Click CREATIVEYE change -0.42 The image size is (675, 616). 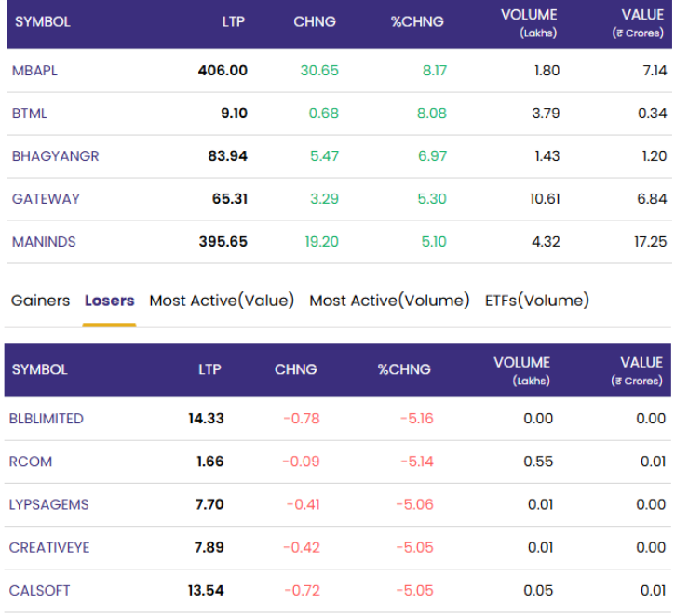pos(302,547)
